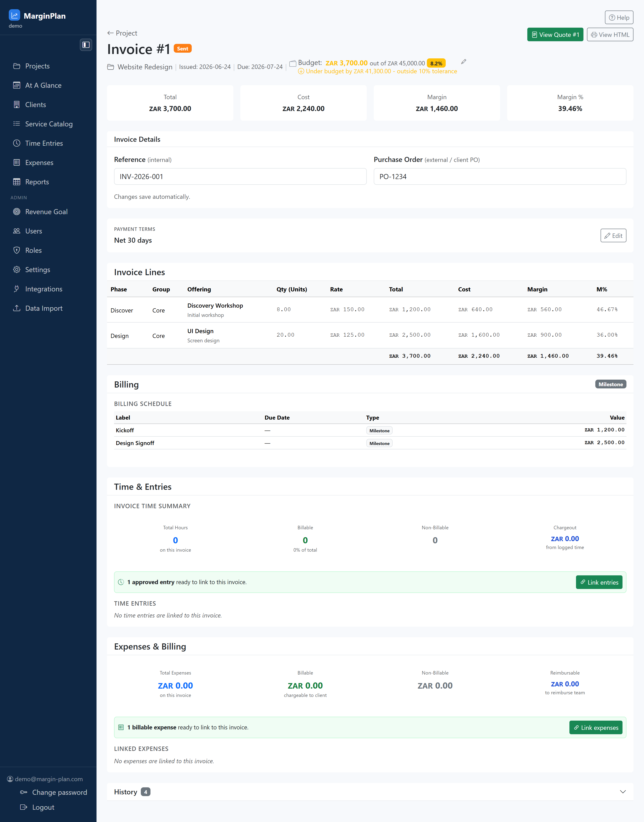Click the Kickoff row Milestone type tag
The height and width of the screenshot is (822, 644).
[x=379, y=431]
